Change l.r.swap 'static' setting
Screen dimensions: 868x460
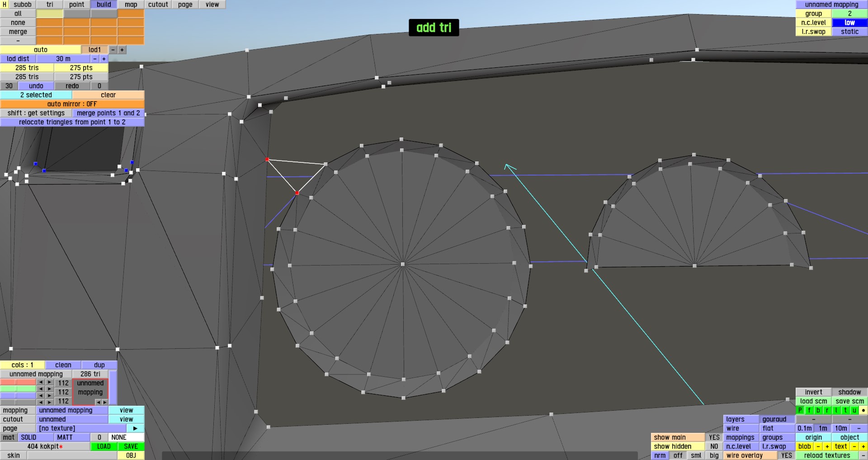pyautogui.click(x=850, y=32)
